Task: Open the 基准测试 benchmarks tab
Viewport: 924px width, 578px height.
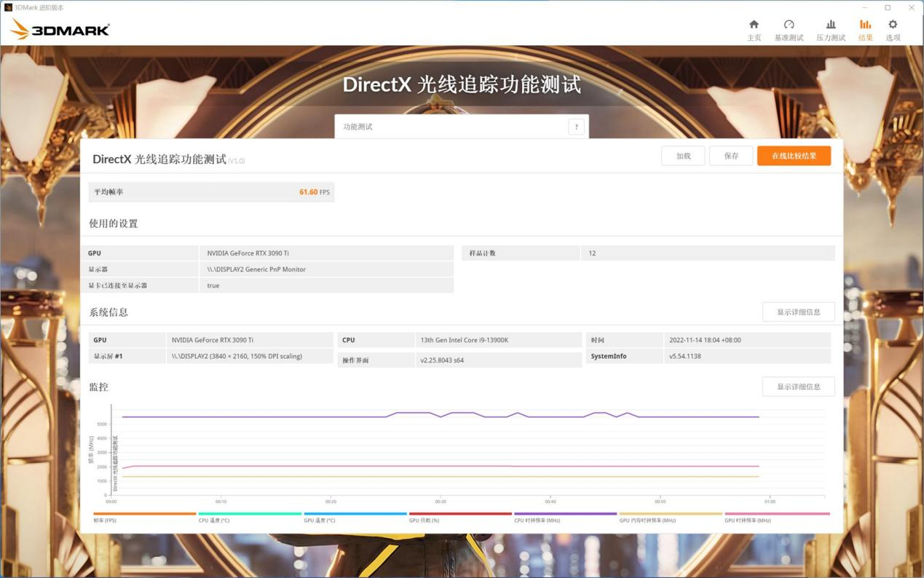Action: (x=789, y=30)
